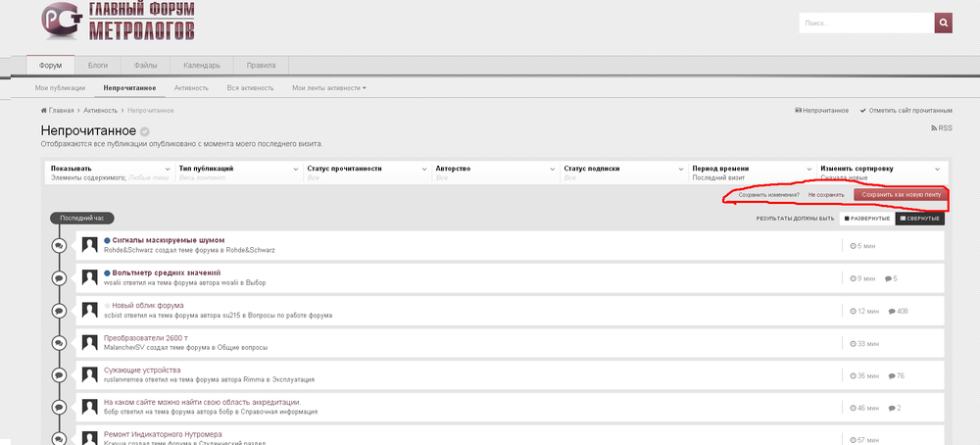Click the home icon in the breadcrumb
Image resolution: width=980 pixels, height=445 pixels.
point(44,111)
